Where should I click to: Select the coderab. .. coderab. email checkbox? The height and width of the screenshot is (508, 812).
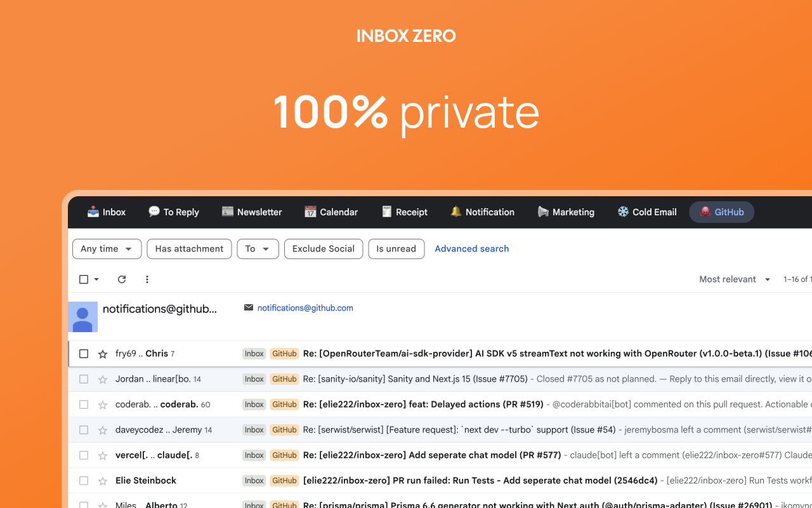pyautogui.click(x=84, y=404)
